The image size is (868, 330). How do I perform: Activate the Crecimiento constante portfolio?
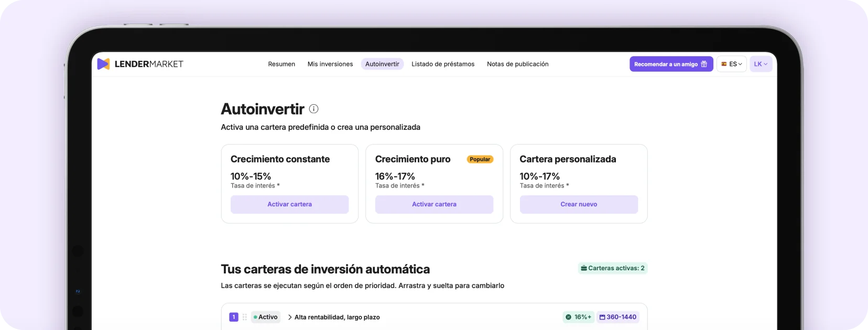tap(289, 204)
